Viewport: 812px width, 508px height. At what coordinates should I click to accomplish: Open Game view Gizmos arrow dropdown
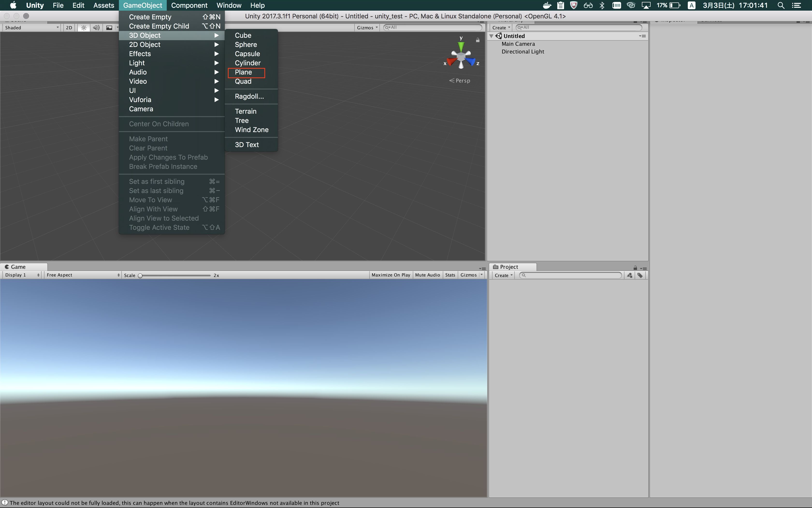tap(482, 275)
